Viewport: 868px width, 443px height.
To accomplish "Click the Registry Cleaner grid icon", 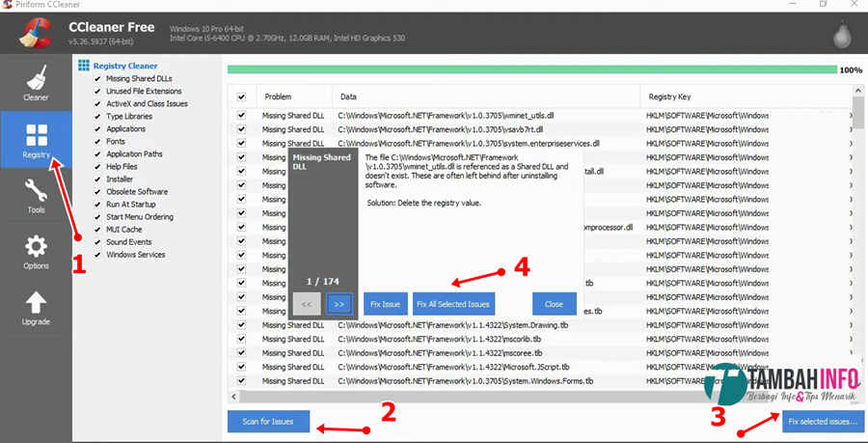I will (x=84, y=66).
